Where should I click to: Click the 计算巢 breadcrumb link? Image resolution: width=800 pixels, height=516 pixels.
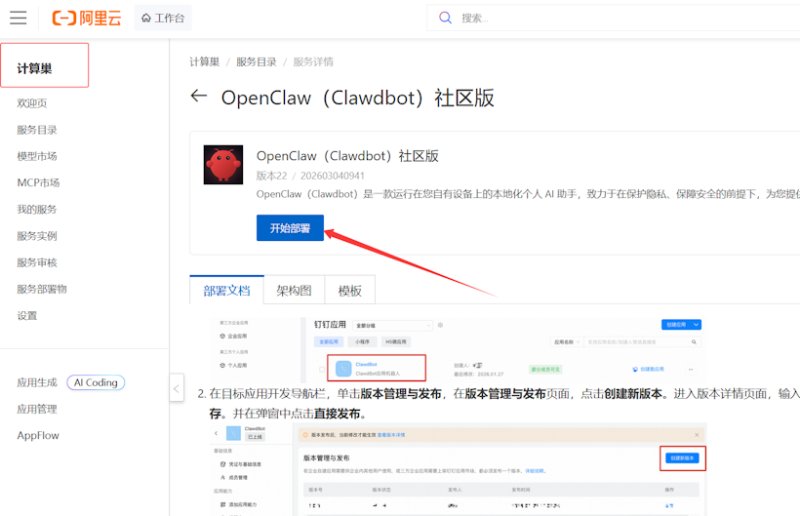[x=205, y=62]
